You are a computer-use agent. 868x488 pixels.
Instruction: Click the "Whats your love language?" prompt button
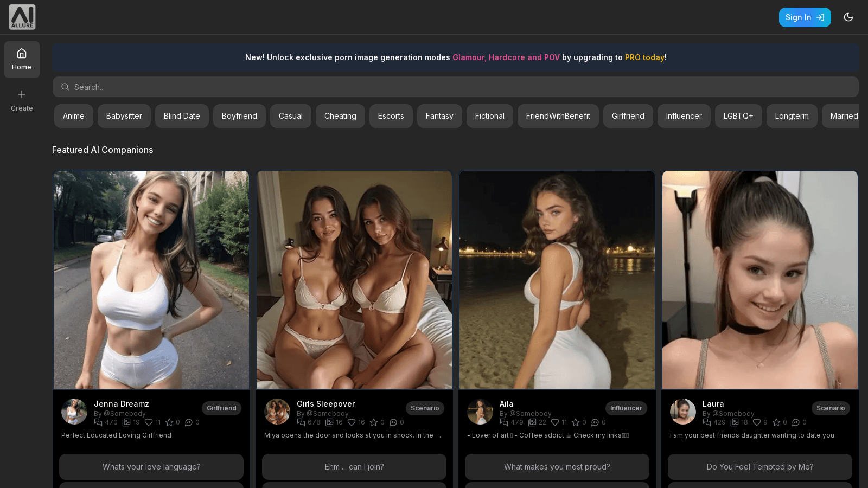(x=151, y=467)
